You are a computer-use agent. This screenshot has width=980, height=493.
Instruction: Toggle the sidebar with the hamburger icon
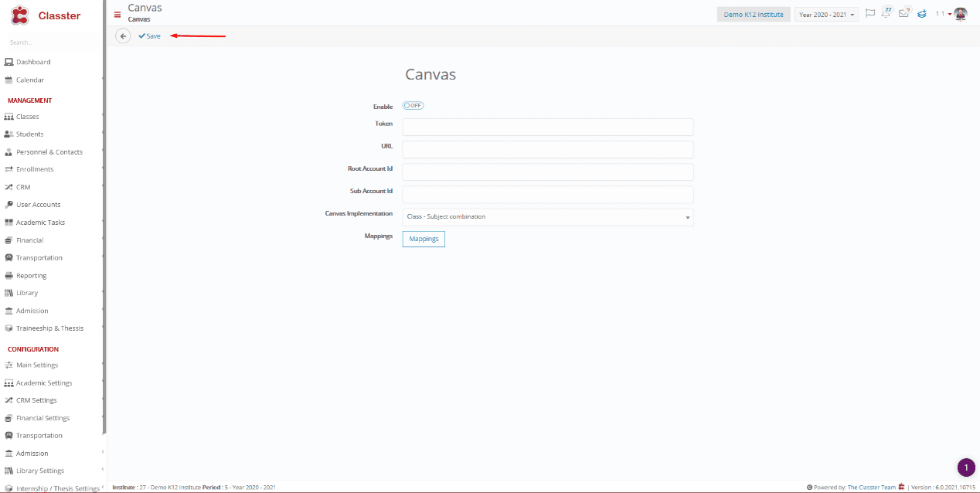[117, 14]
